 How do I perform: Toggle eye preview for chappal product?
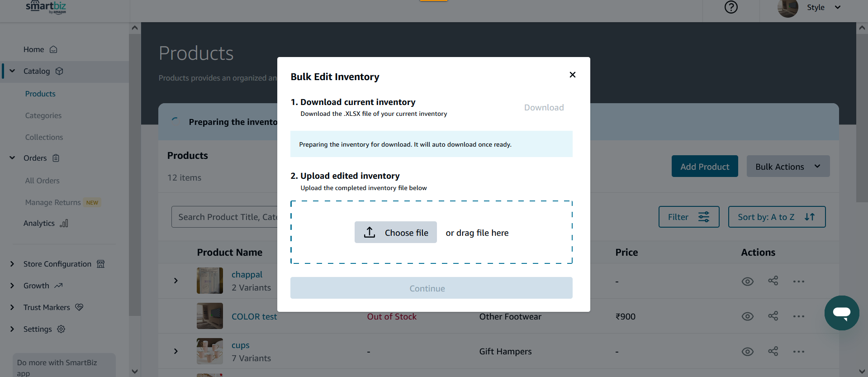pyautogui.click(x=748, y=282)
